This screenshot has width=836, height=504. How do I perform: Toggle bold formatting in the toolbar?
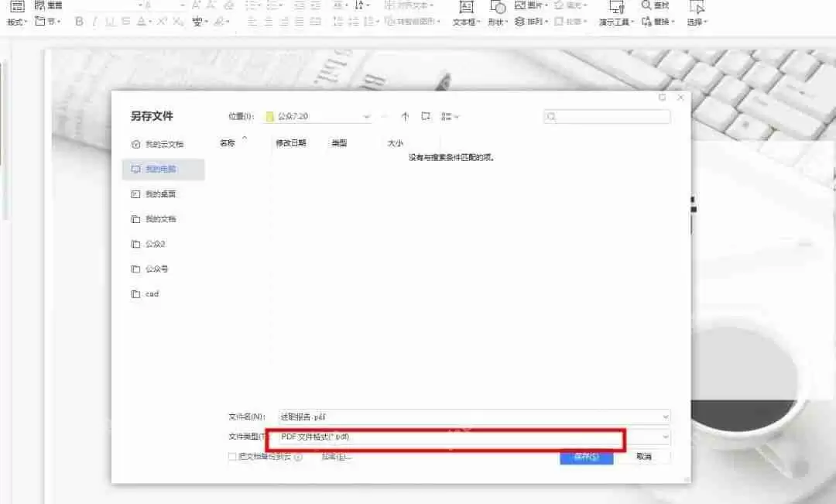coord(78,22)
